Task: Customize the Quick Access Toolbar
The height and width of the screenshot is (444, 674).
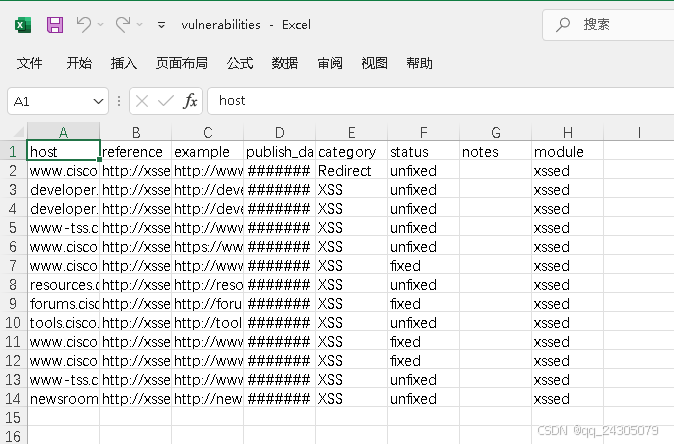Action: (x=161, y=25)
